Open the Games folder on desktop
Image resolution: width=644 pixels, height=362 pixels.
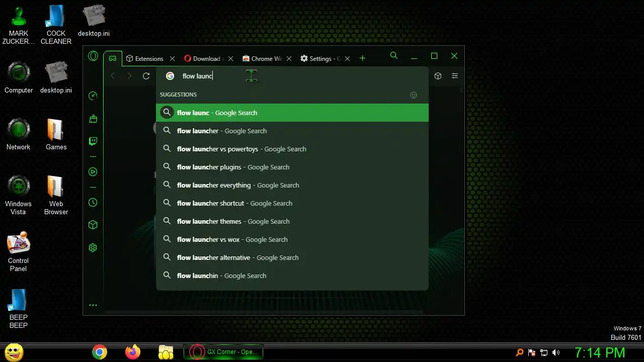pos(56,135)
